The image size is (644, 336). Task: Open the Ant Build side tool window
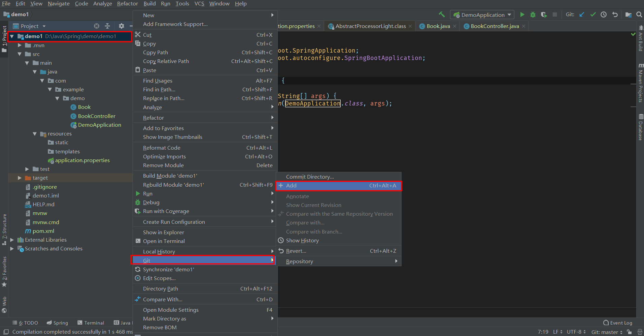click(x=640, y=38)
